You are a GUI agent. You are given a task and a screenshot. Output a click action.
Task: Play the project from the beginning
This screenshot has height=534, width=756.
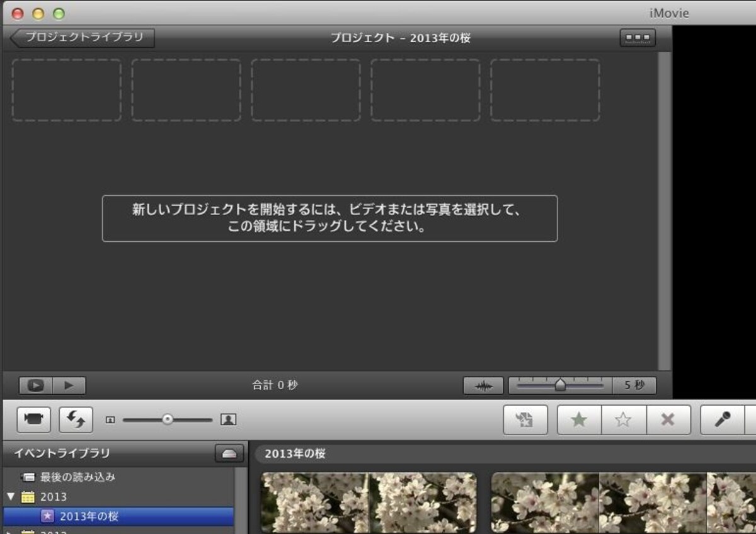(x=69, y=385)
